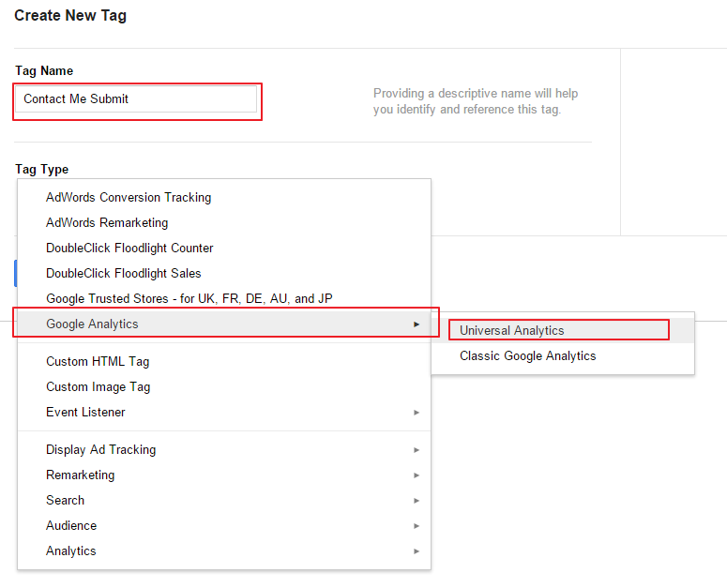Select Classic Google Analytics
Screen dimensions: 727x588
coord(563,355)
